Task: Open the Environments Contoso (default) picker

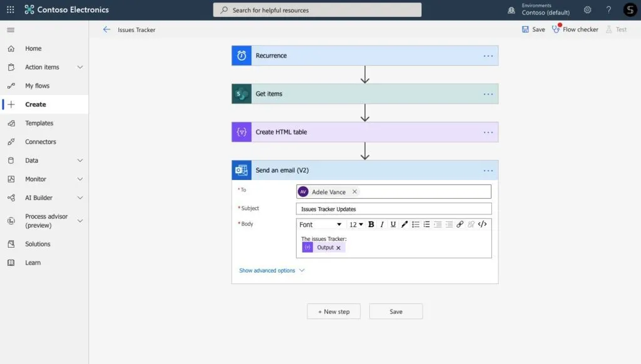Action: pos(539,9)
